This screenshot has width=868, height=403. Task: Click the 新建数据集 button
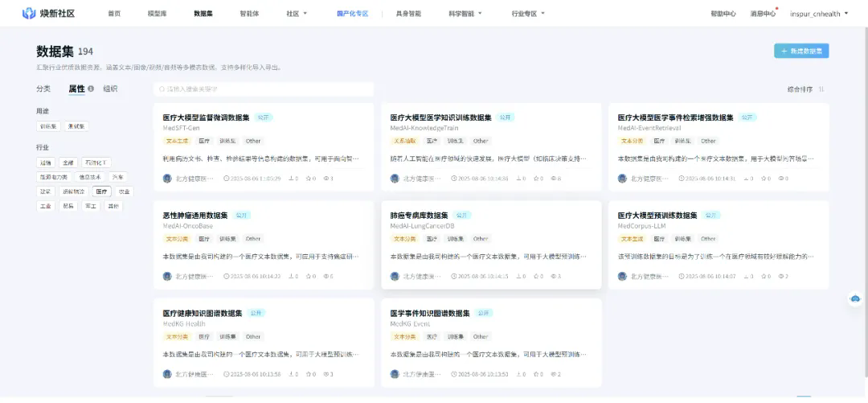pyautogui.click(x=800, y=51)
